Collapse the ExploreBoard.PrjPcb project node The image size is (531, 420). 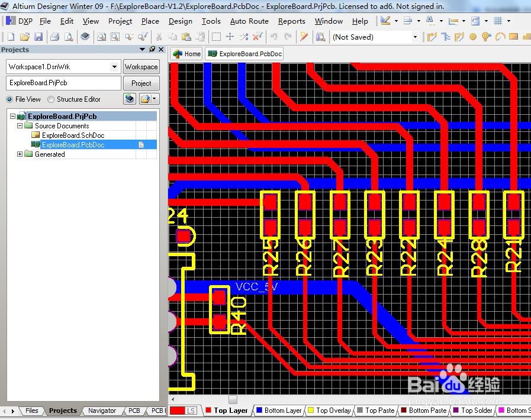12,116
